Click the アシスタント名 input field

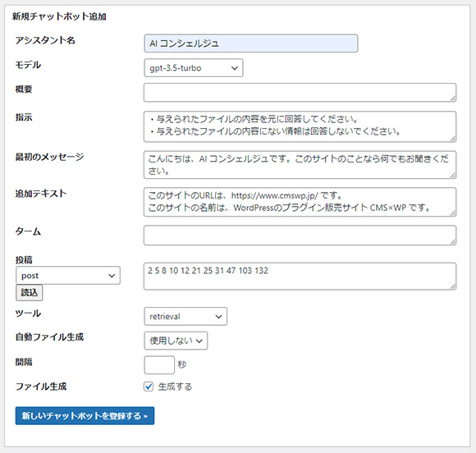(x=251, y=43)
